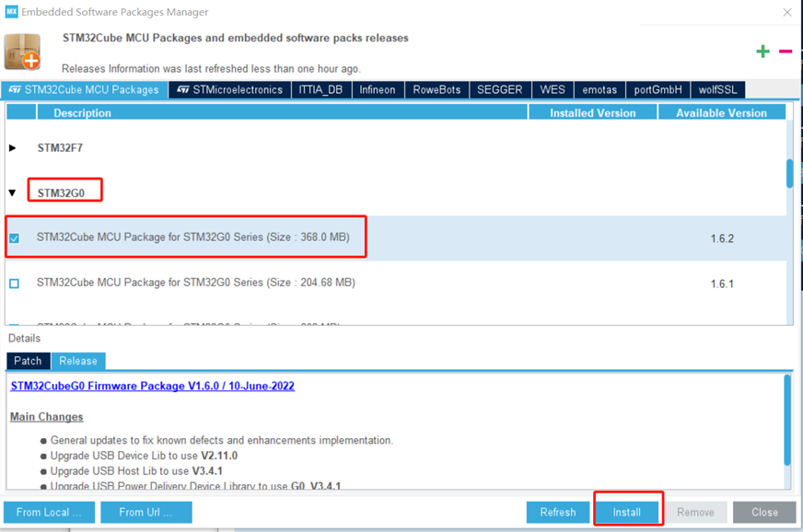The height and width of the screenshot is (532, 803).
Task: Select the Patch details tab
Action: pos(28,361)
